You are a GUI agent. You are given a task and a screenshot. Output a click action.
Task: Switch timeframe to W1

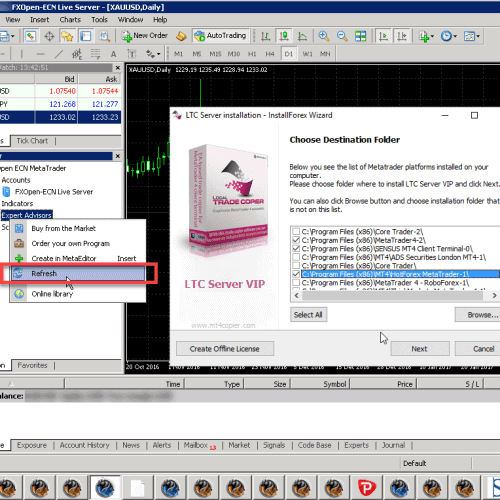tap(307, 54)
